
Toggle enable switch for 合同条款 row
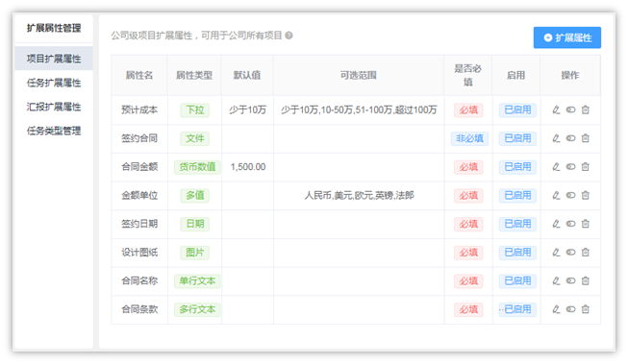pyautogui.click(x=570, y=309)
